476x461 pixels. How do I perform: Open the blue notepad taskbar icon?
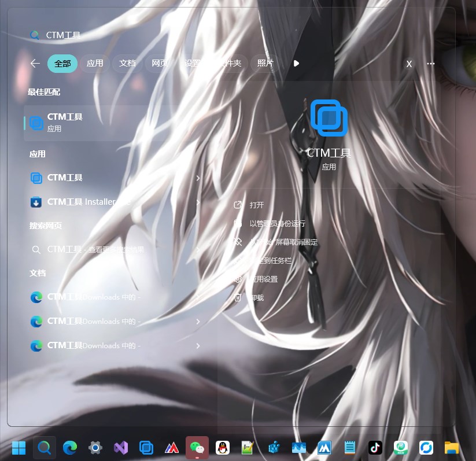coord(350,448)
